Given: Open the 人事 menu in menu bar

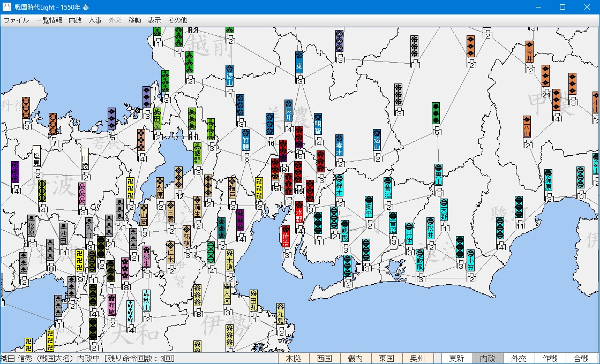Looking at the screenshot, I should coord(95,20).
